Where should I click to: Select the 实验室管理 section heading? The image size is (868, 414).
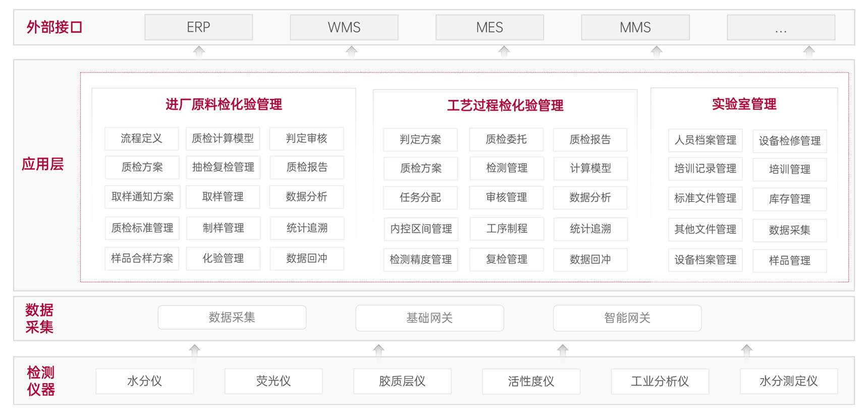pos(744,104)
